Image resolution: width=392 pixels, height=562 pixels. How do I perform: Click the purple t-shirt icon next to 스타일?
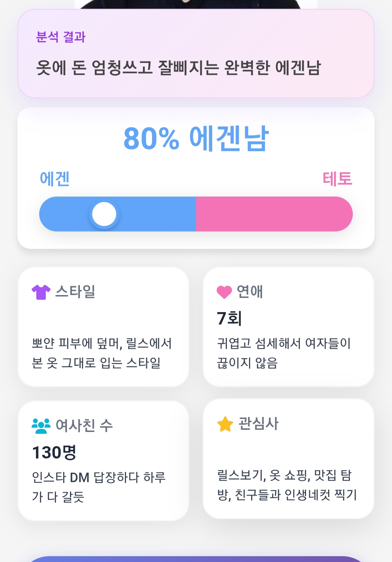click(41, 292)
